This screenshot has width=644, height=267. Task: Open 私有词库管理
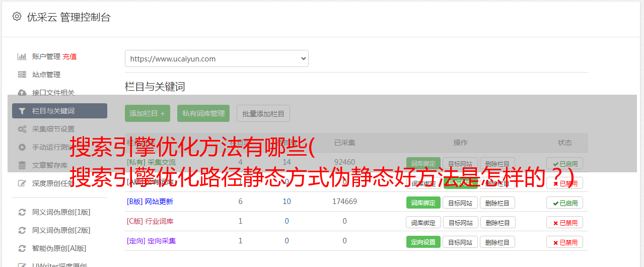coord(203,113)
